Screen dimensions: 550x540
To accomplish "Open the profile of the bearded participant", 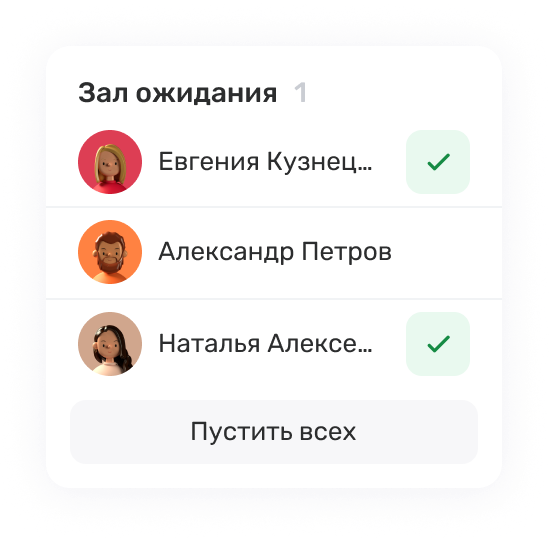I will (110, 252).
